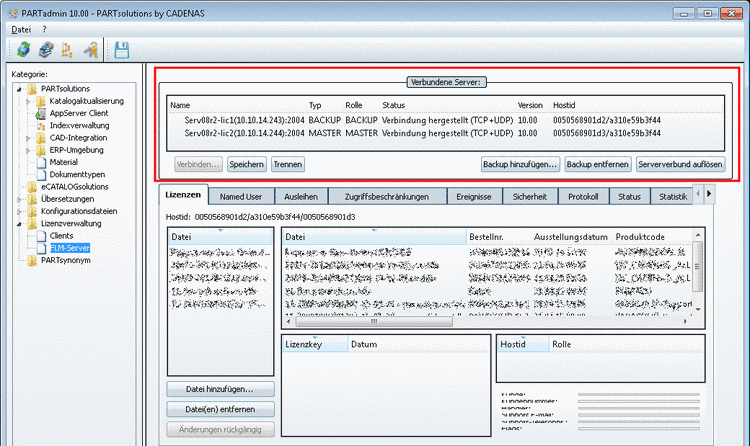Open the ? help menu
This screenshot has width=750, height=446.
coord(44,29)
